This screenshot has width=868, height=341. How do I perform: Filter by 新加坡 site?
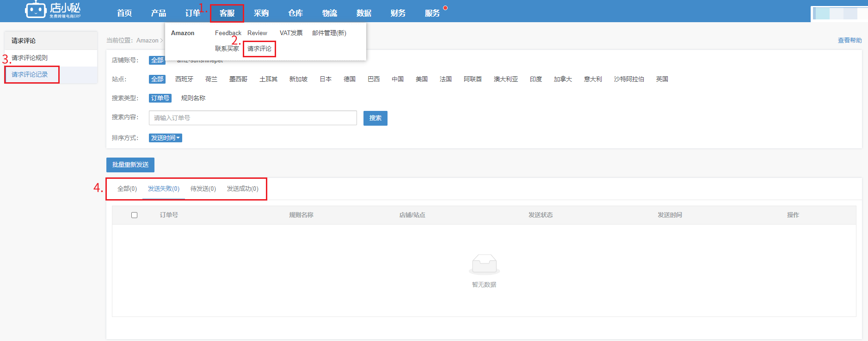tap(299, 79)
